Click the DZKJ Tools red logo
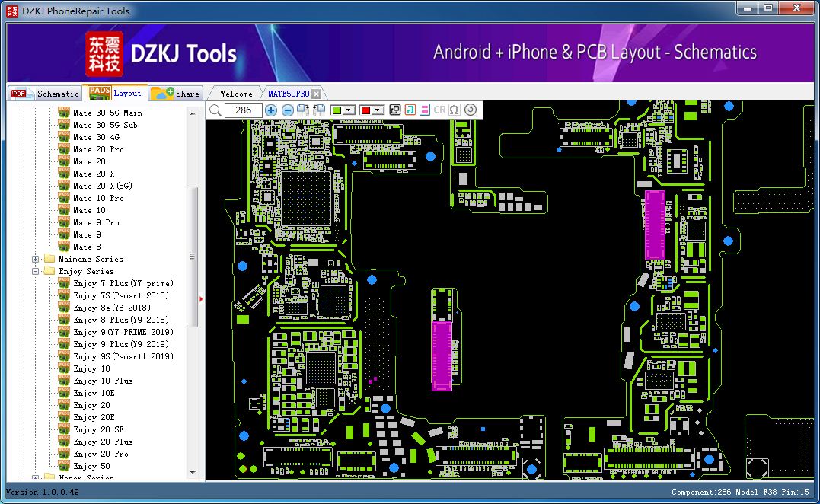Image resolution: width=820 pixels, height=504 pixels. pos(104,53)
